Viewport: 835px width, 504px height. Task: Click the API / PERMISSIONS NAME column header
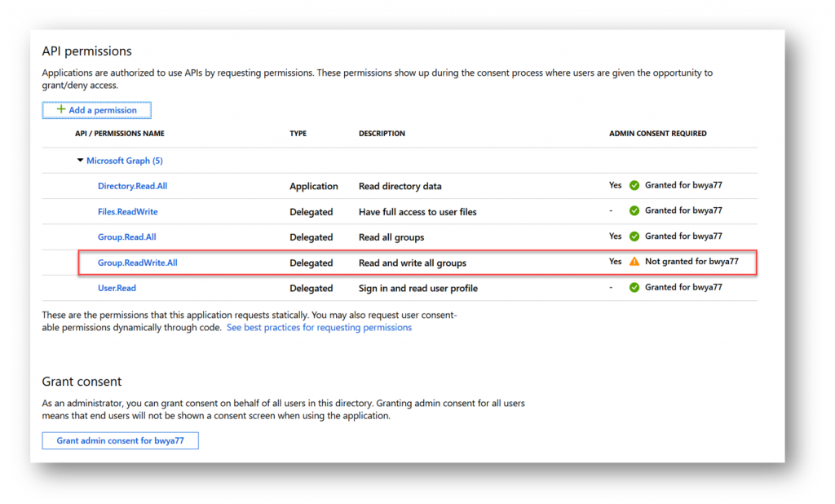coord(120,134)
